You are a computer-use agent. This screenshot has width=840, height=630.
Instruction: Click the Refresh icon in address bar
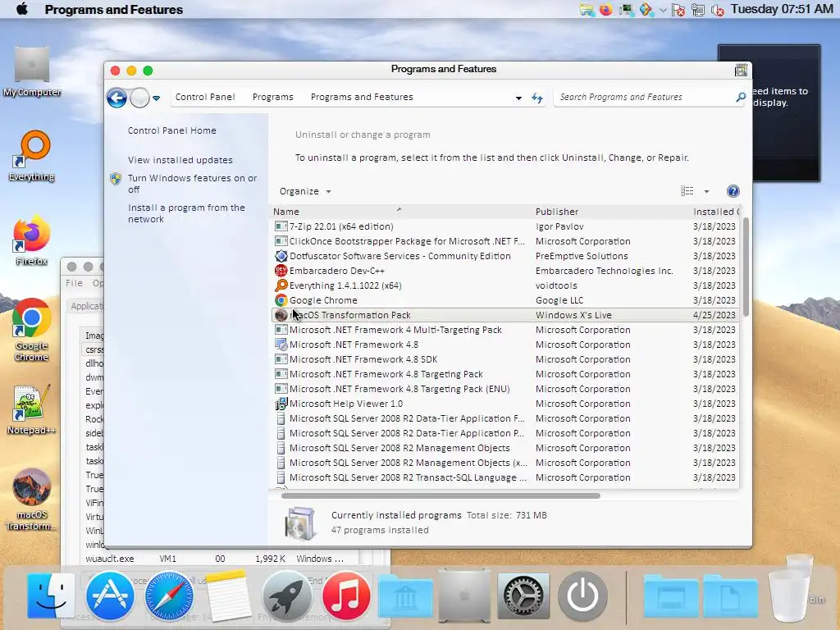(x=536, y=98)
